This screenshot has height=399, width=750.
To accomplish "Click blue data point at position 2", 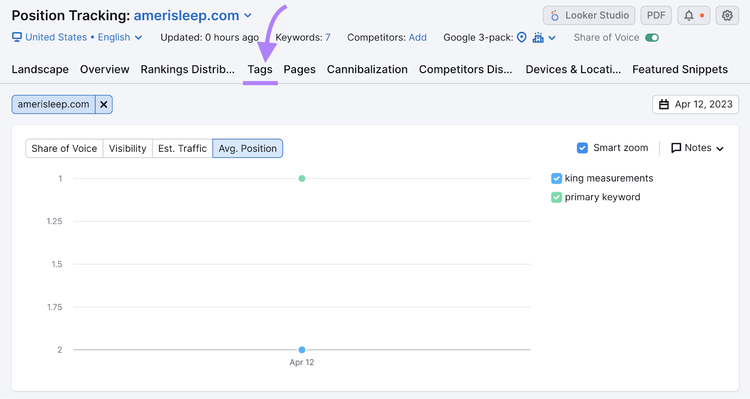I will coord(302,350).
